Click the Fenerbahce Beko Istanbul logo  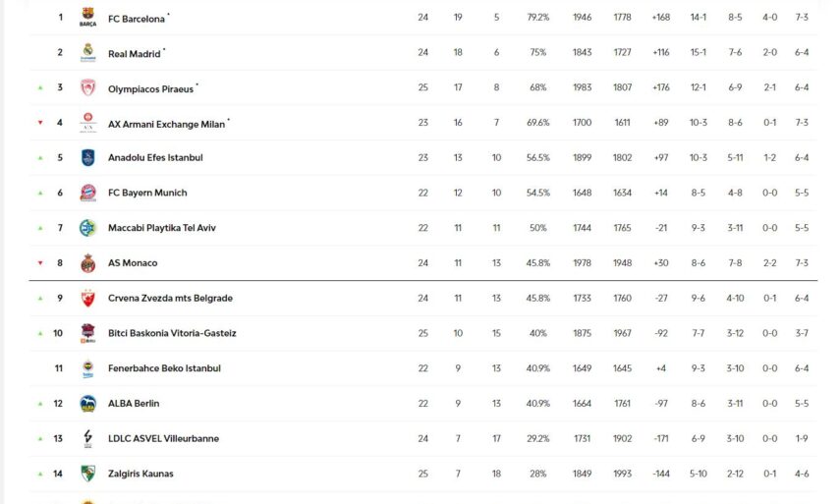click(88, 368)
